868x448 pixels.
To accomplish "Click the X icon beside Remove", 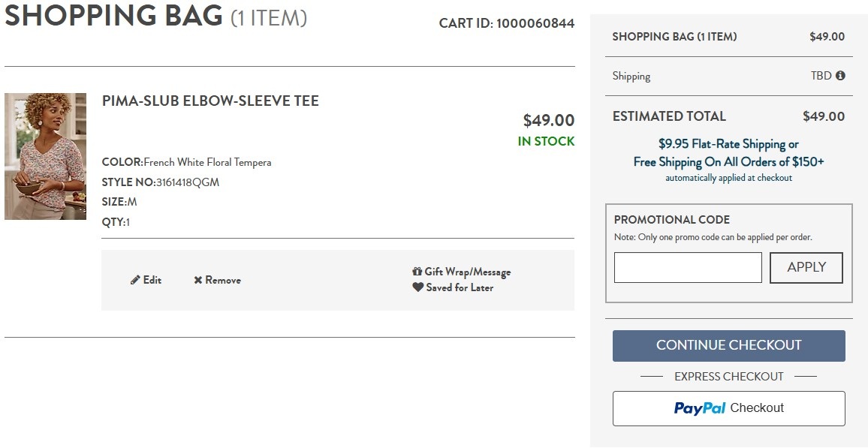I will pos(198,280).
